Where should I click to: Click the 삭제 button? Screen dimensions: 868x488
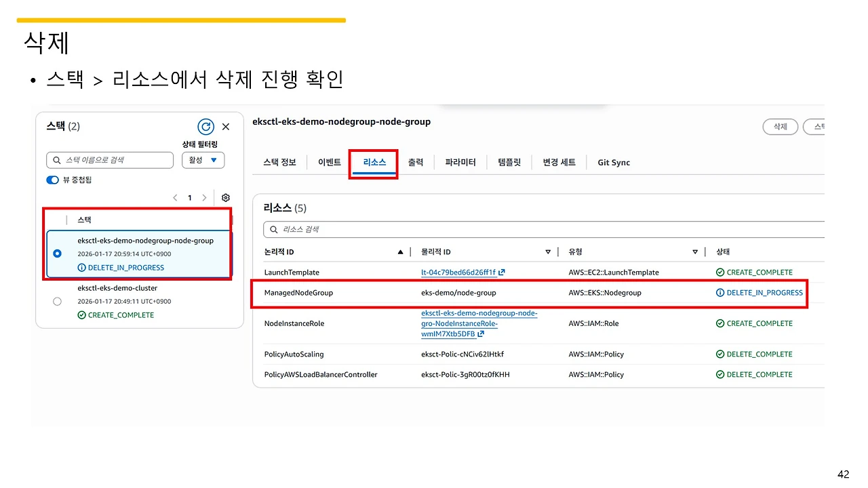pyautogui.click(x=781, y=127)
